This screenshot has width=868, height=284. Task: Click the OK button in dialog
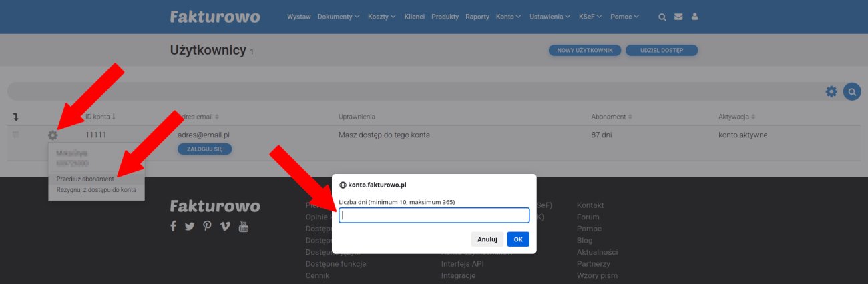click(x=518, y=239)
